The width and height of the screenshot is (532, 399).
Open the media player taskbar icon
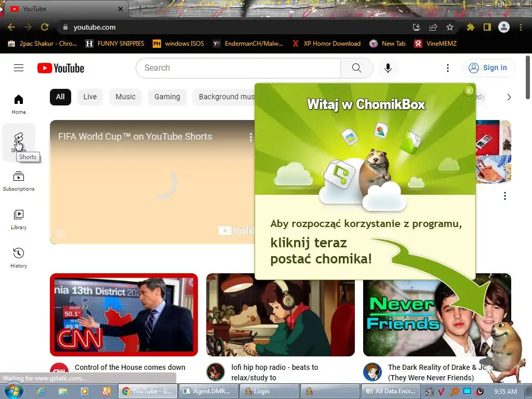tap(85, 391)
